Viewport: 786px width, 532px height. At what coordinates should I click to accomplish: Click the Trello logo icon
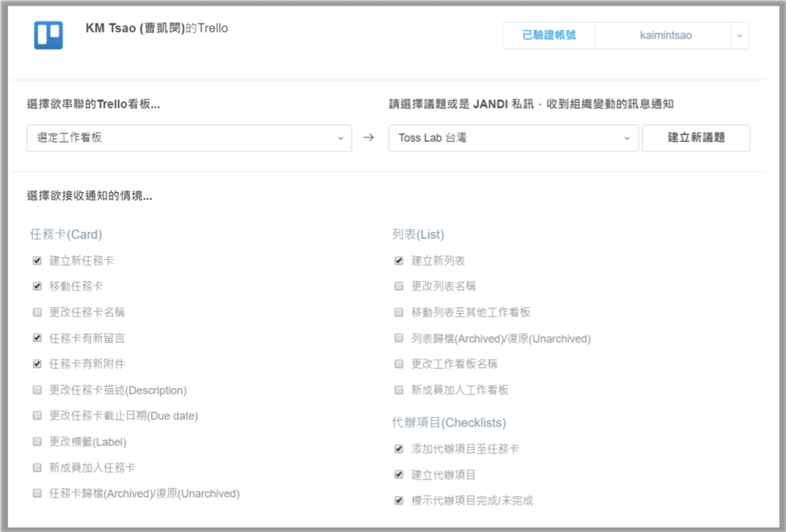48,35
